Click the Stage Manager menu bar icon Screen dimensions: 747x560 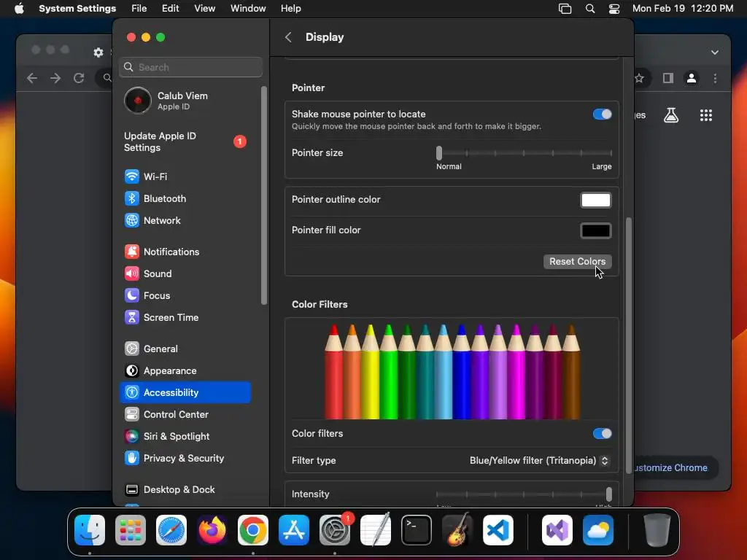click(565, 9)
